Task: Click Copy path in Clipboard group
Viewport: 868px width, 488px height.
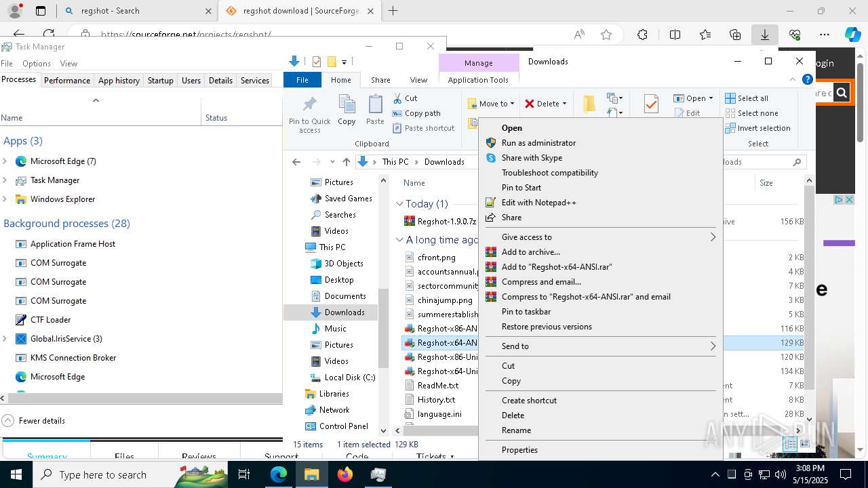Action: 416,113
